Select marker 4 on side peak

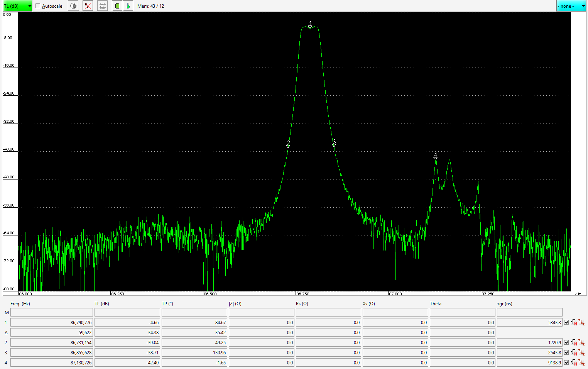[x=436, y=156]
